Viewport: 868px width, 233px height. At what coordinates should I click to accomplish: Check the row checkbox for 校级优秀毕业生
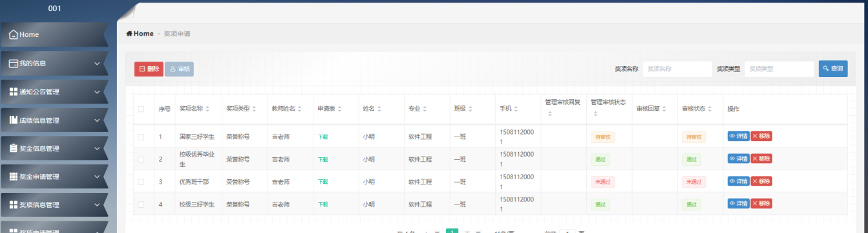[141, 159]
